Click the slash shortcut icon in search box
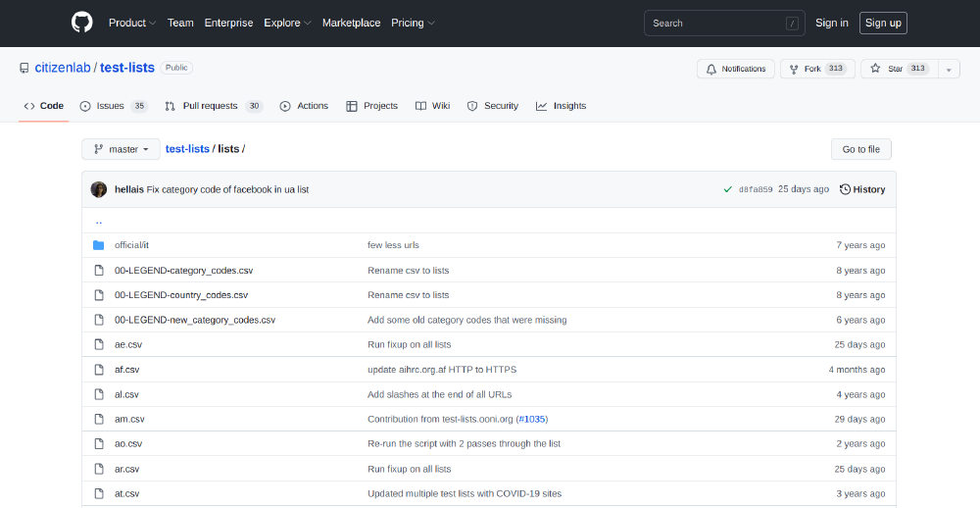 792,24
